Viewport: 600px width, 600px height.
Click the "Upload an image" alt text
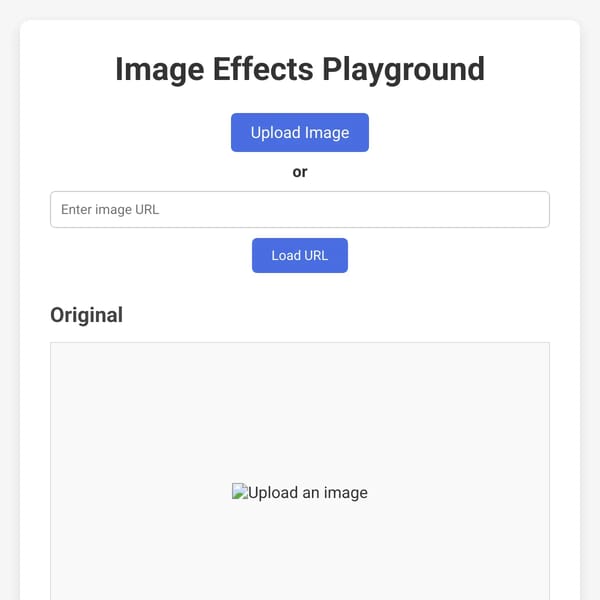tap(308, 492)
